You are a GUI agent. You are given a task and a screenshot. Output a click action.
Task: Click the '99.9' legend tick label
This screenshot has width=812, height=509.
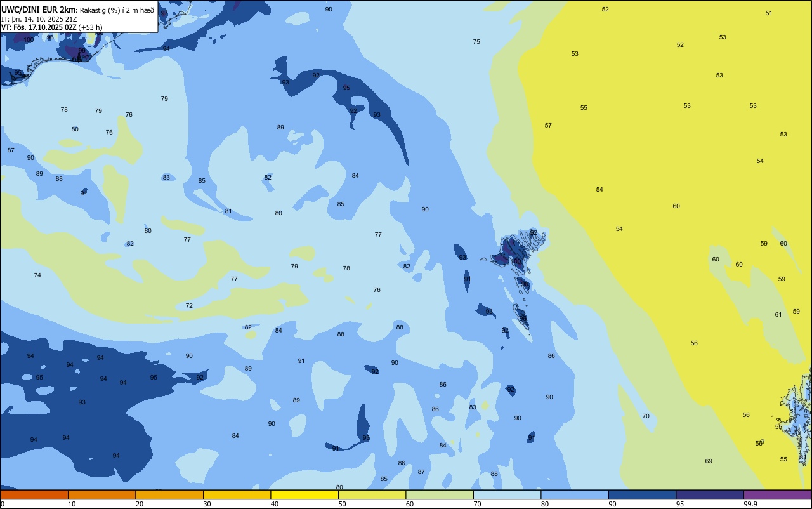click(x=751, y=504)
